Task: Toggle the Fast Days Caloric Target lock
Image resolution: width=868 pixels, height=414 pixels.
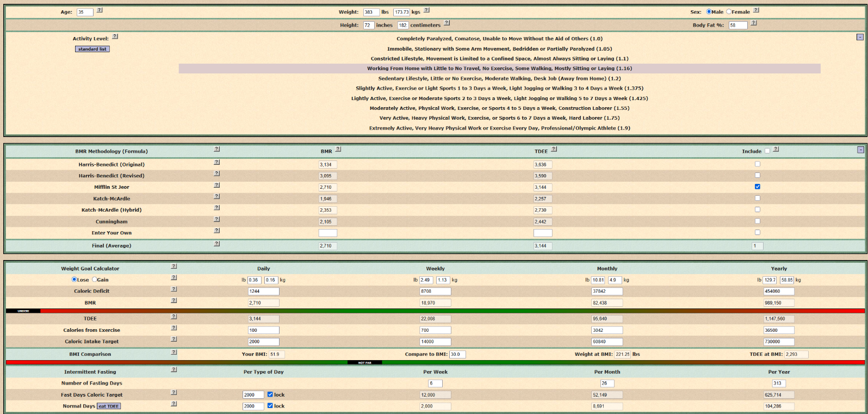Action: [x=270, y=394]
